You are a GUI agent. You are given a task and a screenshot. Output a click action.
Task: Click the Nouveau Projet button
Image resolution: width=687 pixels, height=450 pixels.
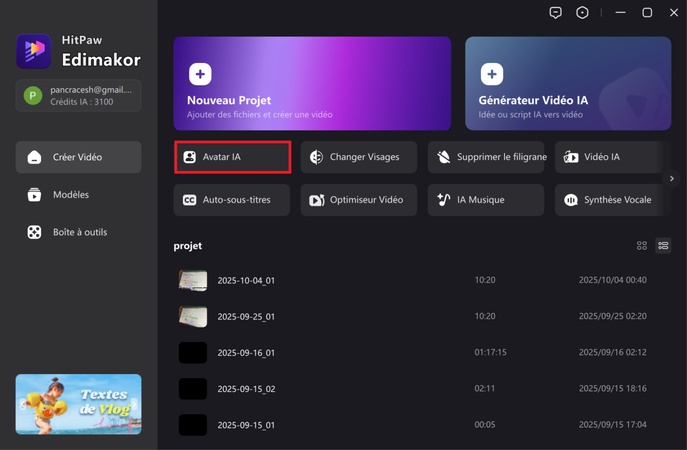[x=312, y=84]
